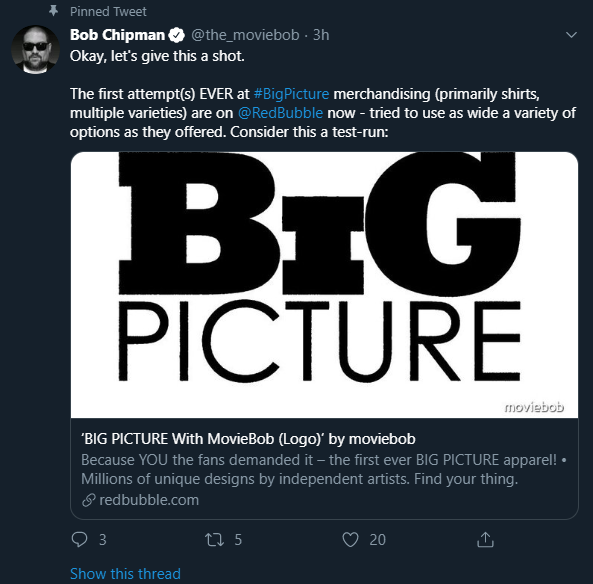Click the pinned tweet pin icon
This screenshot has width=593, height=584.
(x=54, y=11)
